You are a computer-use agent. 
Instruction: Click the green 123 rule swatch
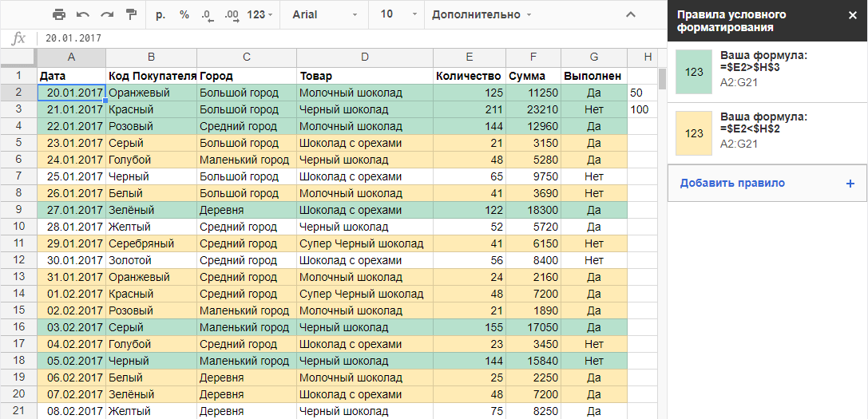pos(695,72)
